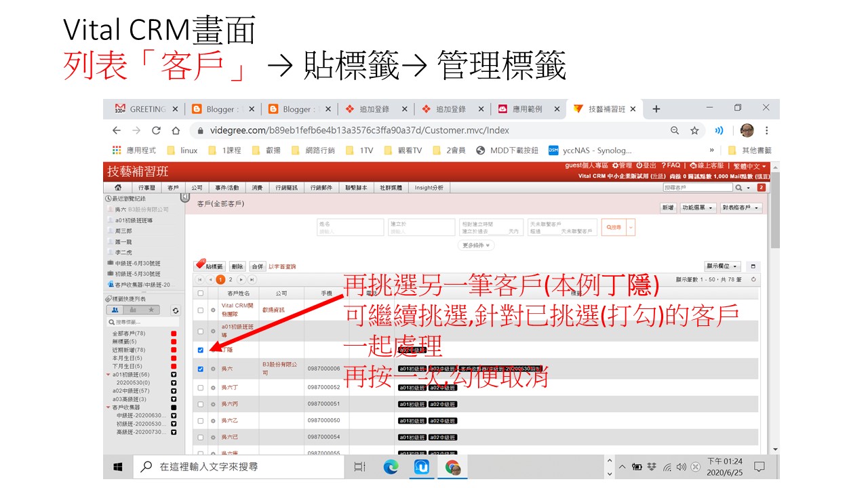Open the 顯示欄位 dropdown
Screen dimensions: 868x488
pos(723,266)
